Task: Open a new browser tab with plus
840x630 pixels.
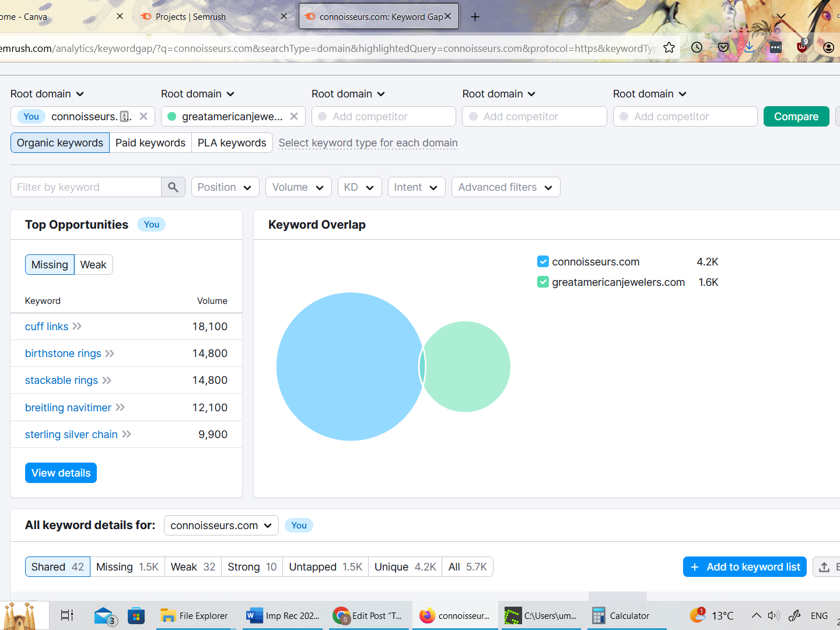Action: coord(475,17)
